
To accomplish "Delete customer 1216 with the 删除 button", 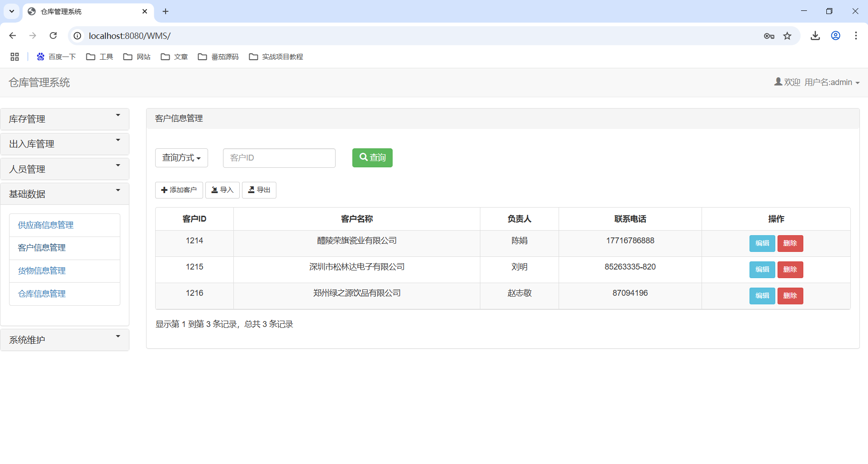I will 790,296.
